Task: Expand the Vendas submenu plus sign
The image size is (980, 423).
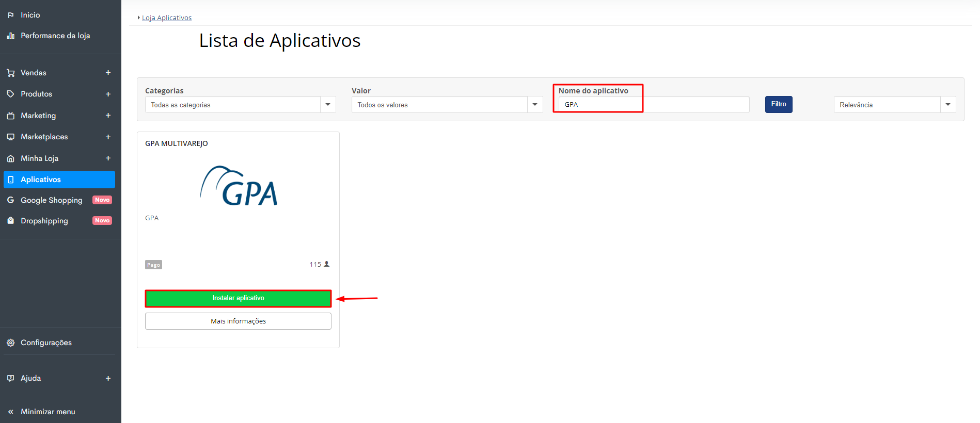Action: [108, 73]
